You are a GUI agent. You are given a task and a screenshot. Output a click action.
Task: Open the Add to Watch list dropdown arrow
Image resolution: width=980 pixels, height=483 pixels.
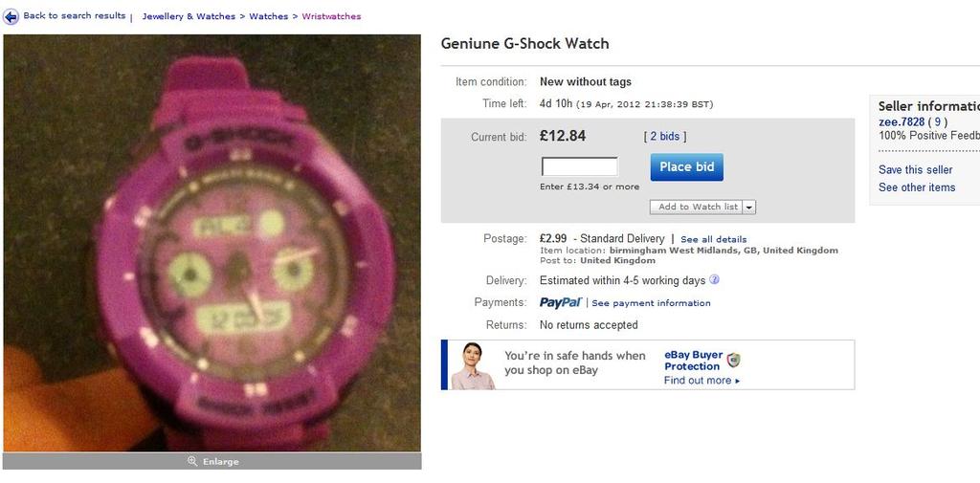click(749, 207)
